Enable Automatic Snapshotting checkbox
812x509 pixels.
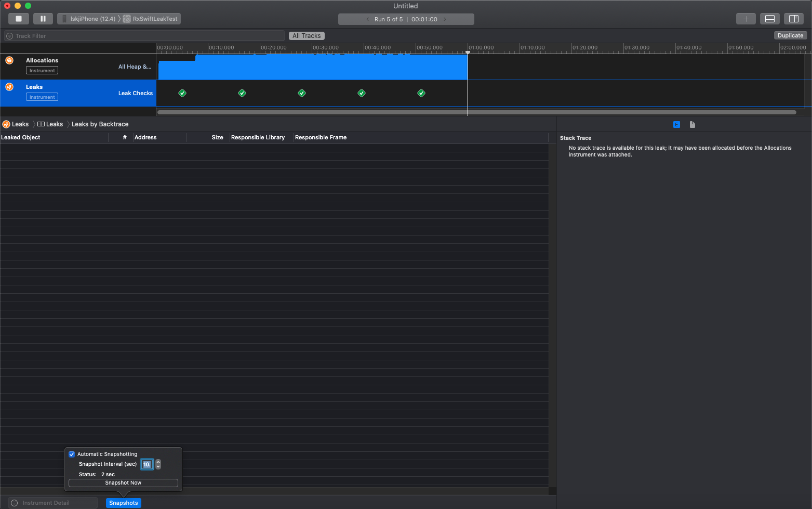72,454
